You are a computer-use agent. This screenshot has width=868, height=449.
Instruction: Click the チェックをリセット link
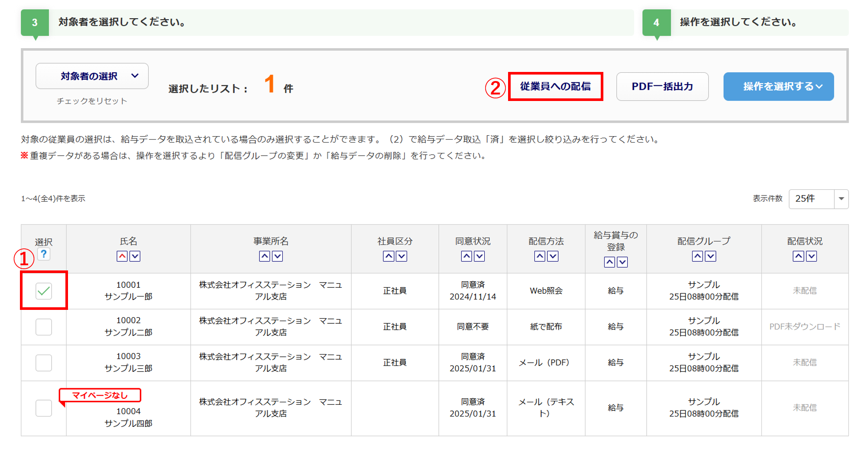[x=92, y=101]
